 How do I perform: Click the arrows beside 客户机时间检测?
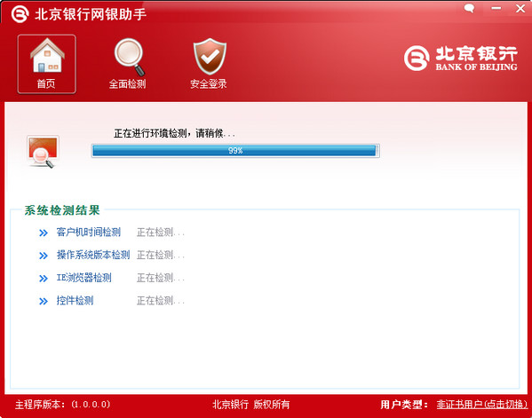coord(44,233)
